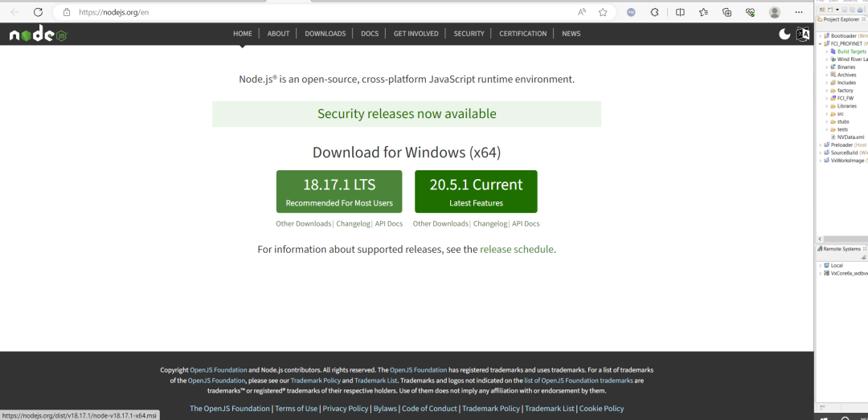Open the NEWS nav item
Image resolution: width=868 pixels, height=420 pixels.
coord(571,34)
